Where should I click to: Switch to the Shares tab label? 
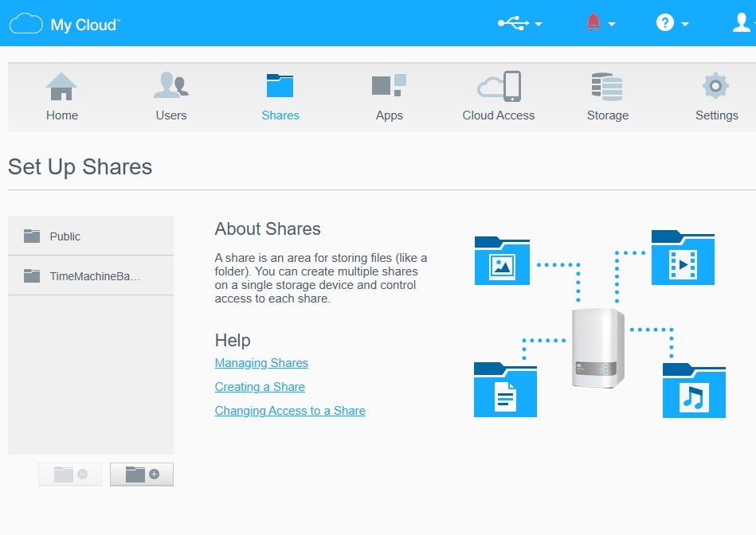280,115
